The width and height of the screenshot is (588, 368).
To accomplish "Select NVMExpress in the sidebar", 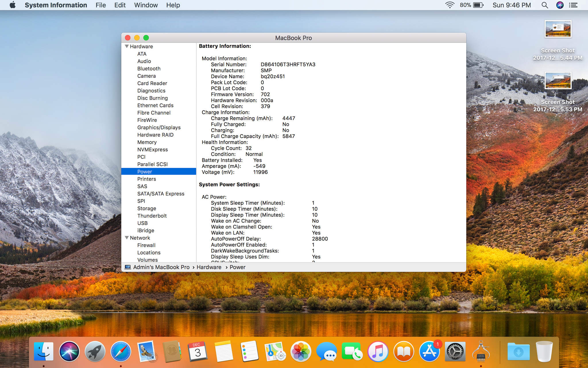I will [152, 149].
